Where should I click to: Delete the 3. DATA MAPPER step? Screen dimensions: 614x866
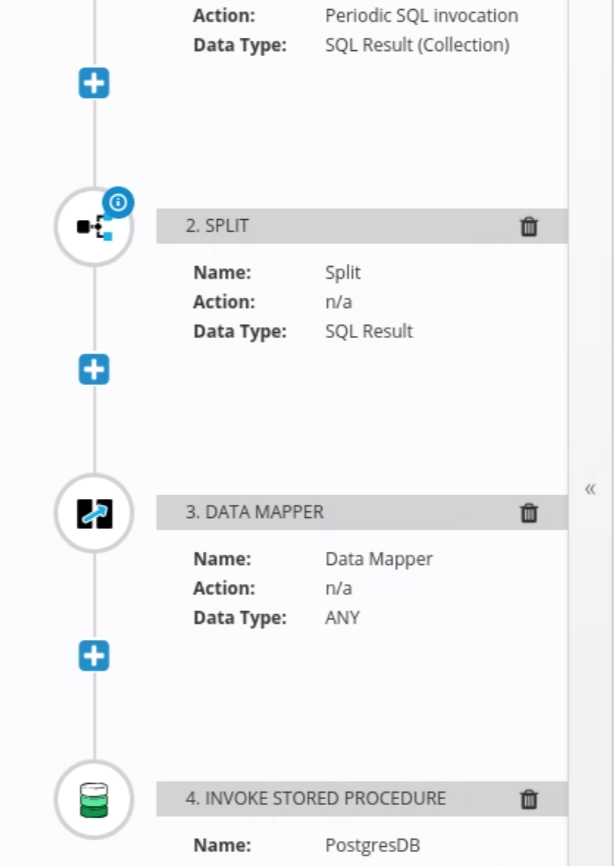pos(529,513)
